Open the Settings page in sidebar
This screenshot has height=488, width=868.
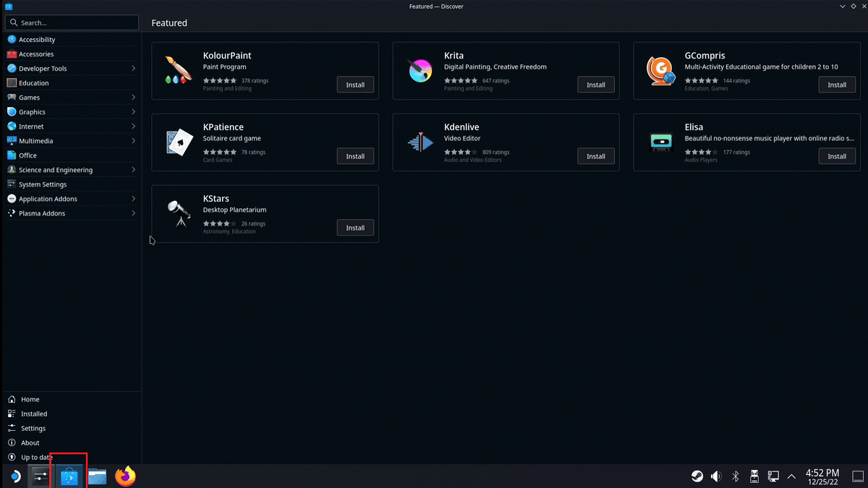pyautogui.click(x=33, y=429)
